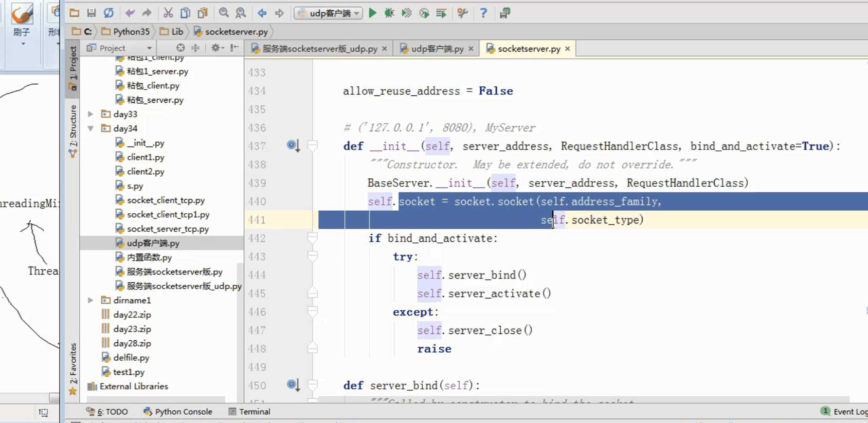Fold the if block at line 442
This screenshot has height=423, width=868.
click(313, 237)
